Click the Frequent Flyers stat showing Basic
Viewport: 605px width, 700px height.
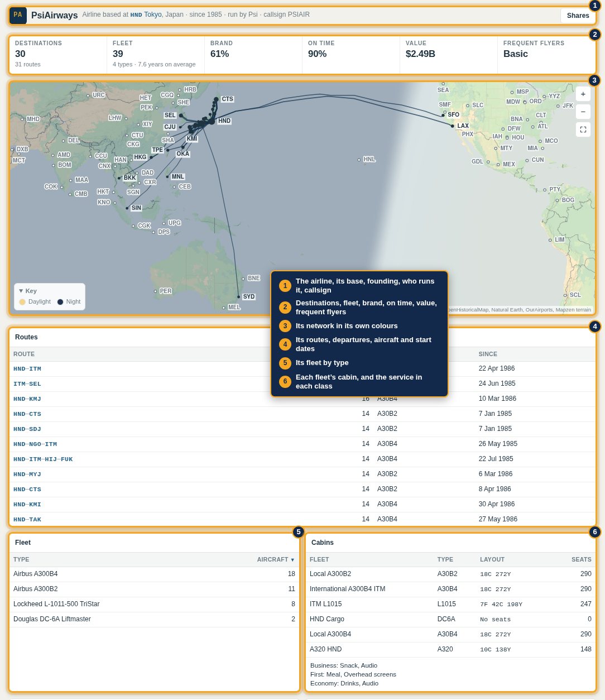coord(546,55)
